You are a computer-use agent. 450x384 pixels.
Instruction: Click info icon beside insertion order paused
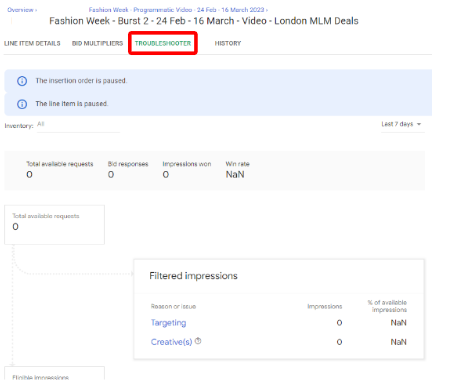click(x=22, y=81)
